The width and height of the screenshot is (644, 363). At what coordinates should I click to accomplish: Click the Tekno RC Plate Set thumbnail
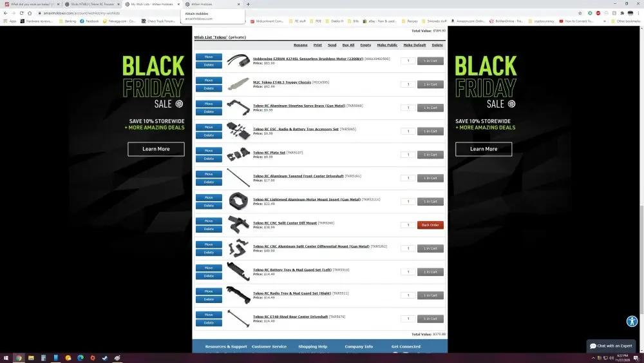[238, 155]
